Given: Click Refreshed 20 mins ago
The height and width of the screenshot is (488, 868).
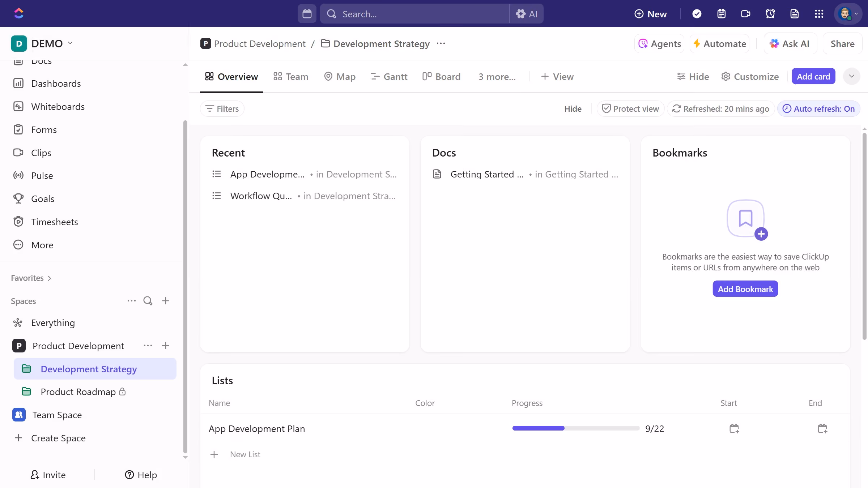Looking at the screenshot, I should [x=720, y=109].
